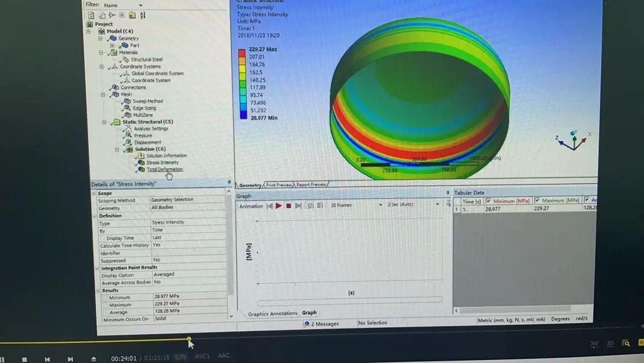
Task: Click the video player stop button
Action: (24, 359)
